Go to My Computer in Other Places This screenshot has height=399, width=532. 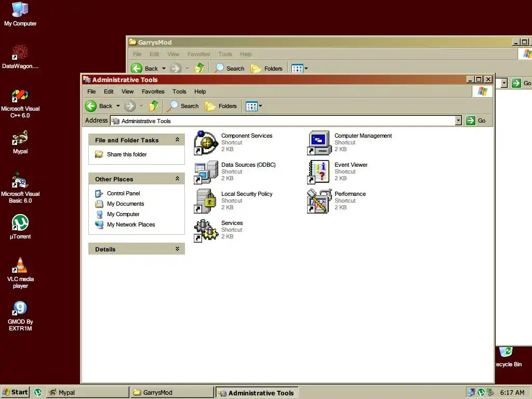123,215
